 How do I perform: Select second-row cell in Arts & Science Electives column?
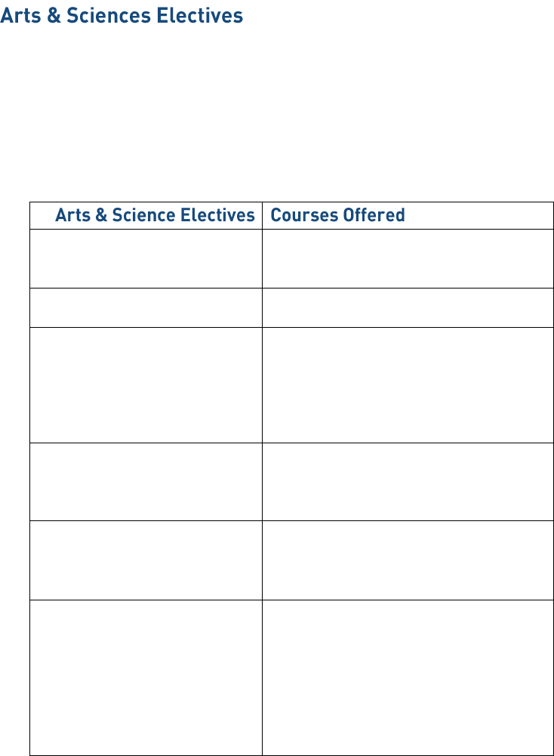coord(146,307)
